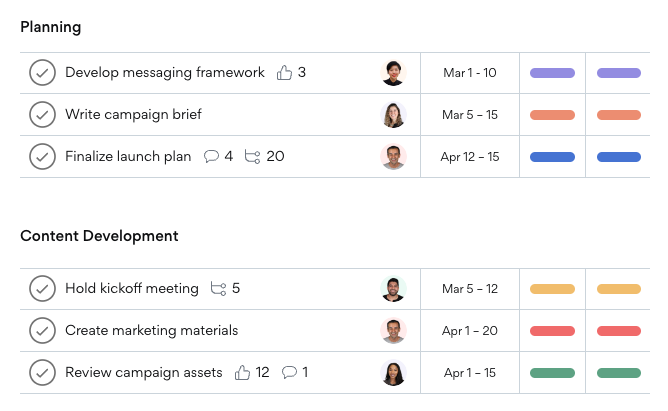Toggle completion check for Create marketing materials
Viewport: 668px width, 411px height.
pyautogui.click(x=42, y=331)
